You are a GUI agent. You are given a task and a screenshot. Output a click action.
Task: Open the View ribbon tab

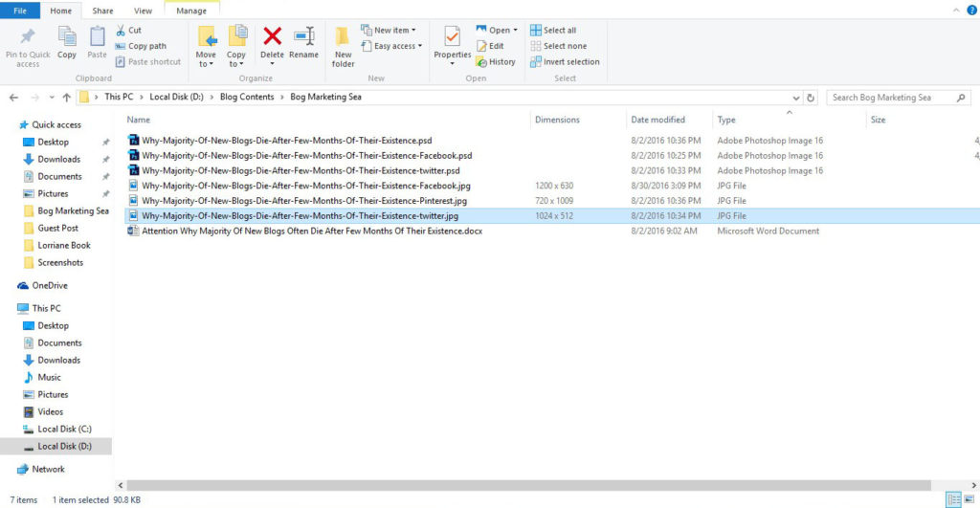(143, 11)
